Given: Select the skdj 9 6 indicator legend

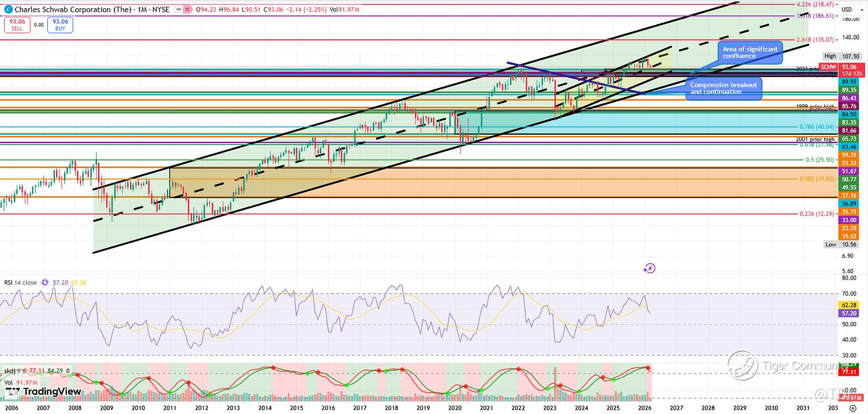Looking at the screenshot, I should [x=14, y=370].
